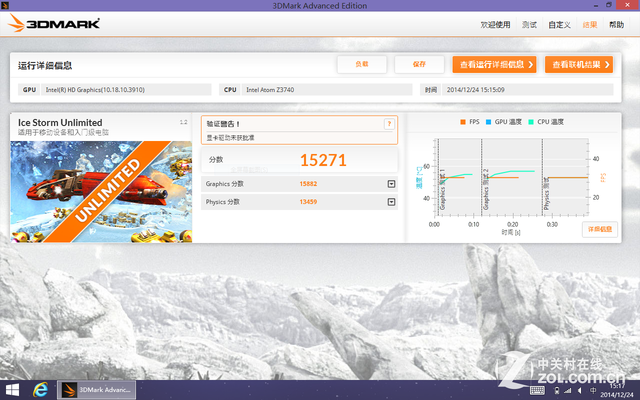Restore down the 3DMark window

coord(609,5)
